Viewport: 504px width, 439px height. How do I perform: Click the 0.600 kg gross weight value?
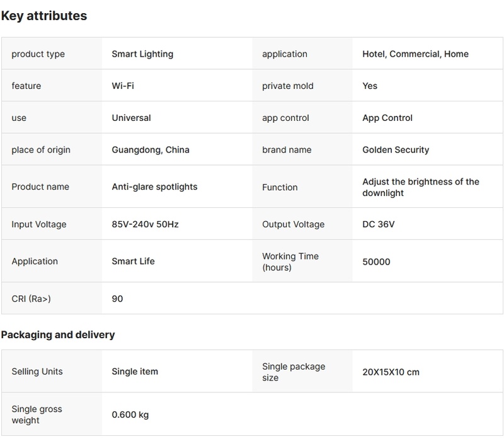(x=130, y=414)
